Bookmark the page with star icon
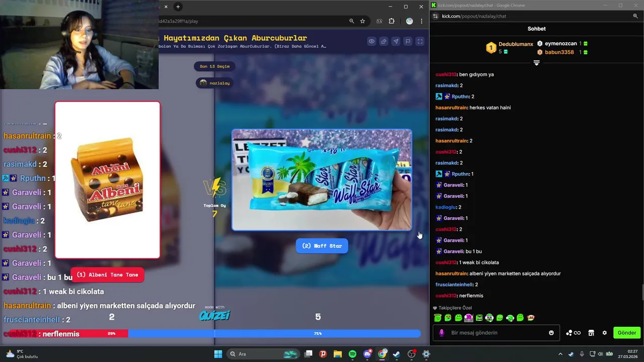The image size is (644, 362). pyautogui.click(x=362, y=21)
